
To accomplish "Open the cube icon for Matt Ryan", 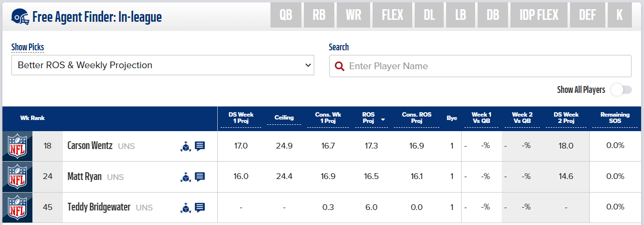I will click(185, 177).
